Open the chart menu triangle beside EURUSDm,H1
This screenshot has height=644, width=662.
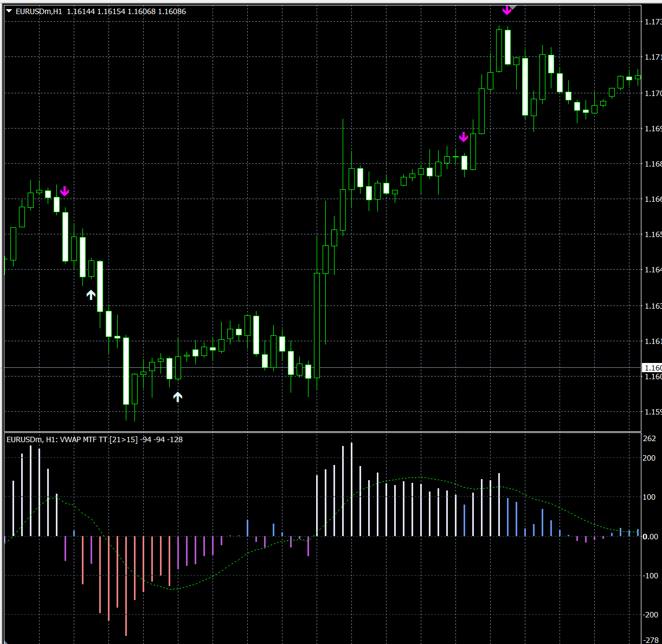tap(9, 11)
